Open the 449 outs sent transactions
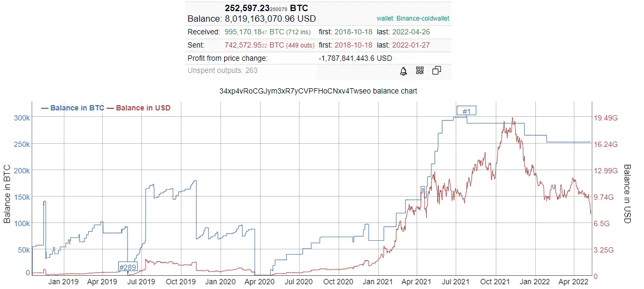Screen dimensions: 644x289 click(300, 45)
